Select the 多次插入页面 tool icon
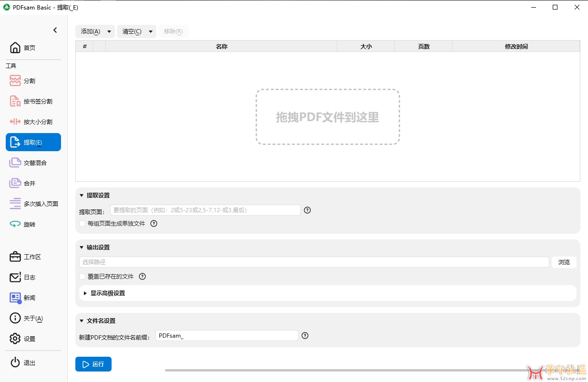Screen dimensions: 588x382 click(15, 204)
